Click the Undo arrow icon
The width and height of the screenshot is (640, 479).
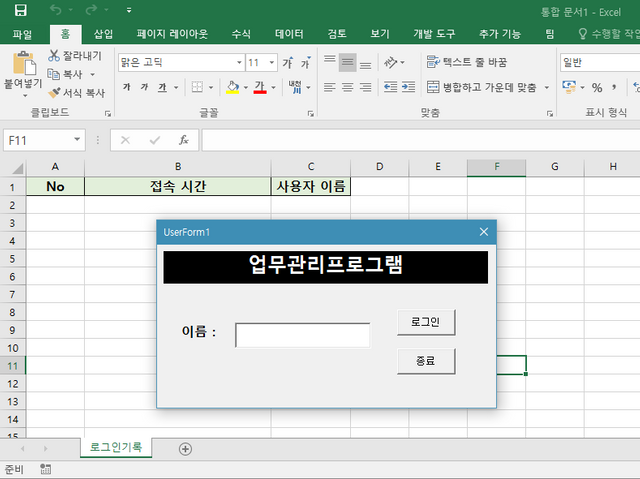point(56,10)
